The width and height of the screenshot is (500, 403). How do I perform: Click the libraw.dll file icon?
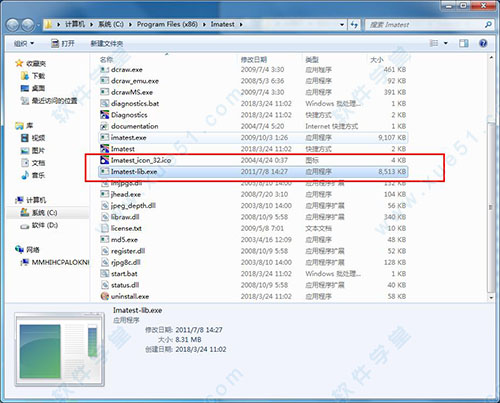coord(105,217)
